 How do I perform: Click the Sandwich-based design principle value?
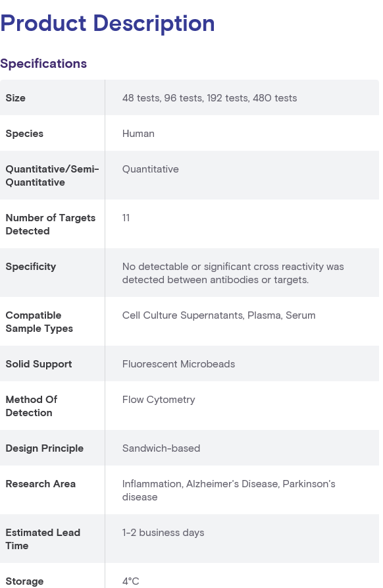point(161,448)
